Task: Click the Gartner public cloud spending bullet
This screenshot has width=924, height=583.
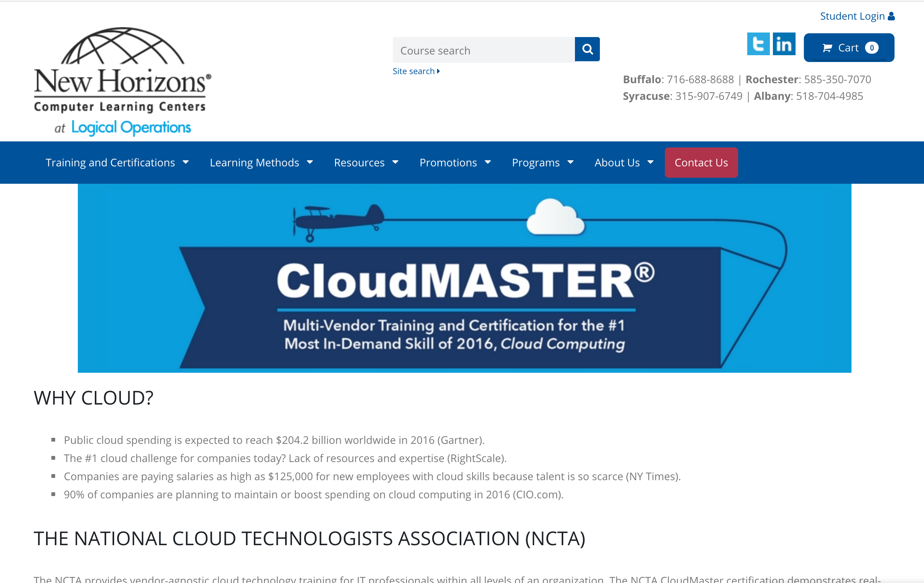Action: 274,440
